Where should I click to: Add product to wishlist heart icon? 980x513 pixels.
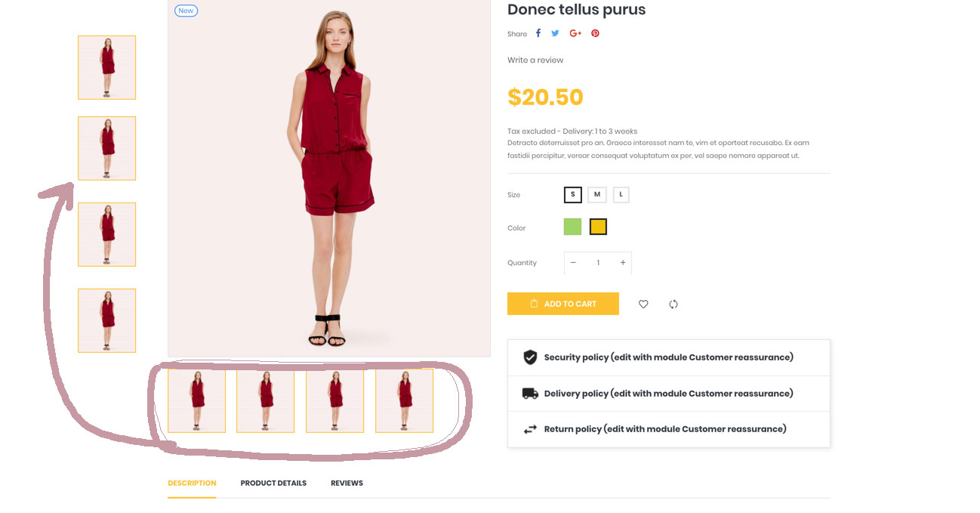[x=643, y=304]
